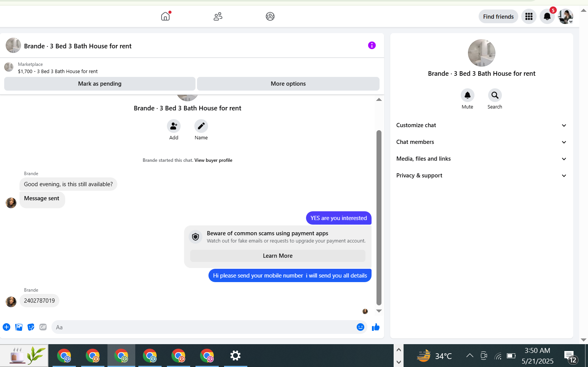Click Brande's avatar beside the phone number
The height and width of the screenshot is (367, 588).
[x=11, y=302]
